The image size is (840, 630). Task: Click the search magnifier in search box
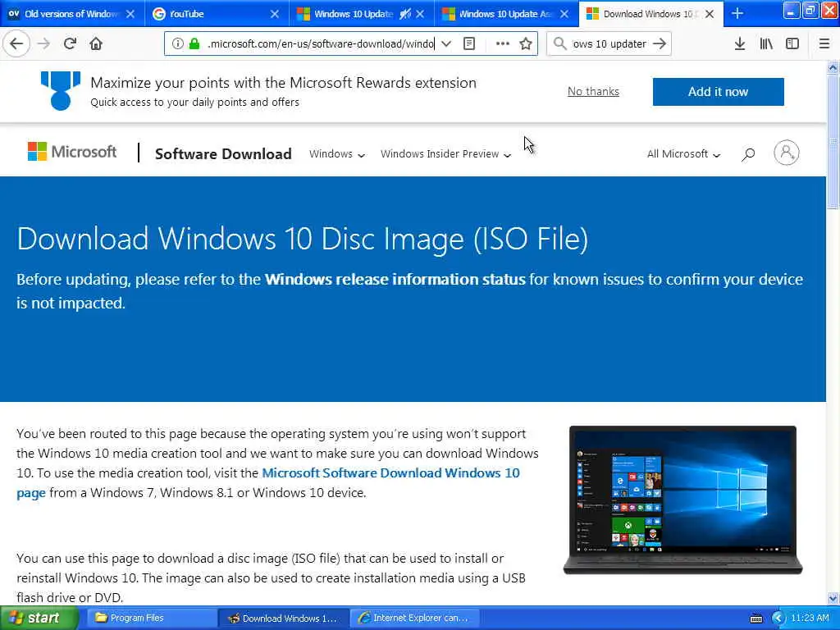(x=559, y=43)
